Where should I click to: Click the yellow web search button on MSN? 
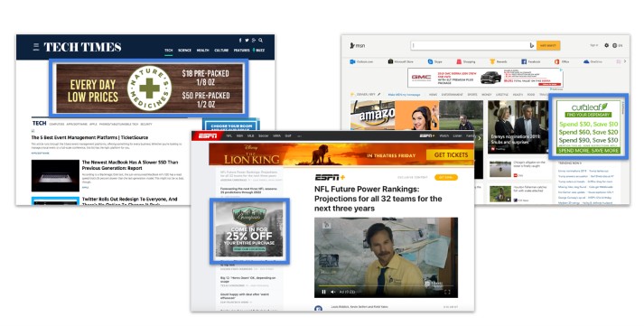(x=548, y=45)
